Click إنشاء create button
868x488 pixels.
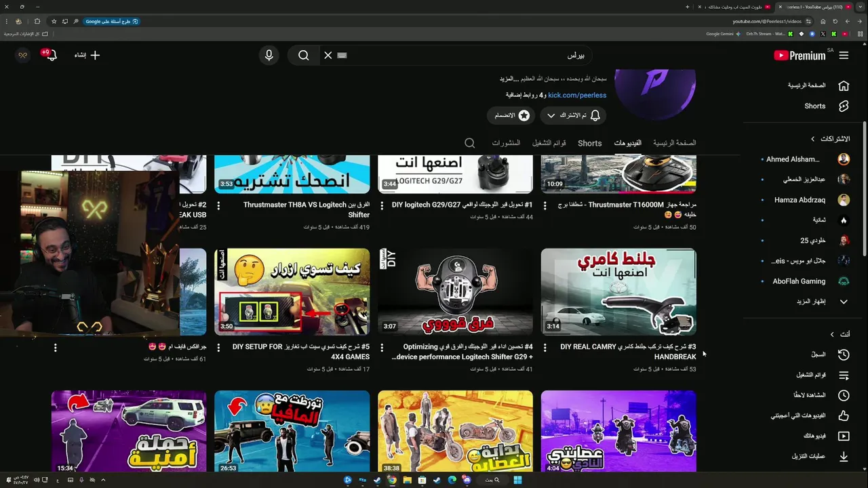(87, 56)
